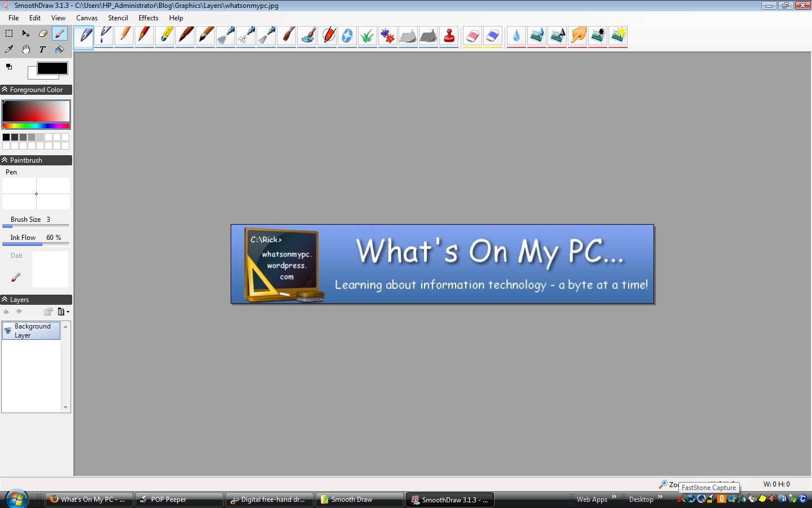Hide the Background Layer with eye icon

coord(8,331)
